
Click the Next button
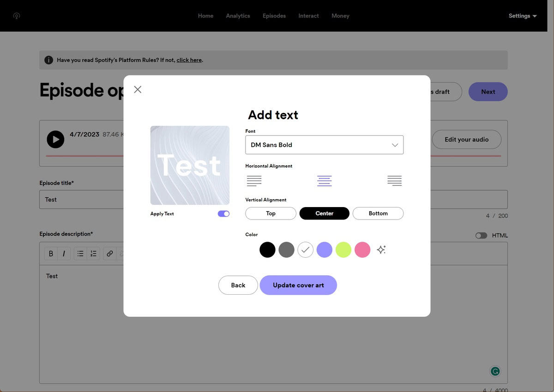488,92
